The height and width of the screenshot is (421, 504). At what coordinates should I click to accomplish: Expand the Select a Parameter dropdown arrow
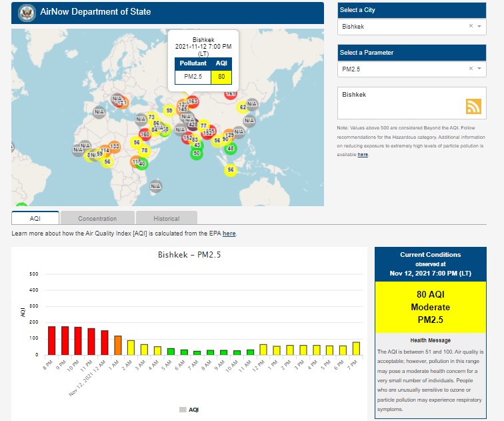coord(479,68)
